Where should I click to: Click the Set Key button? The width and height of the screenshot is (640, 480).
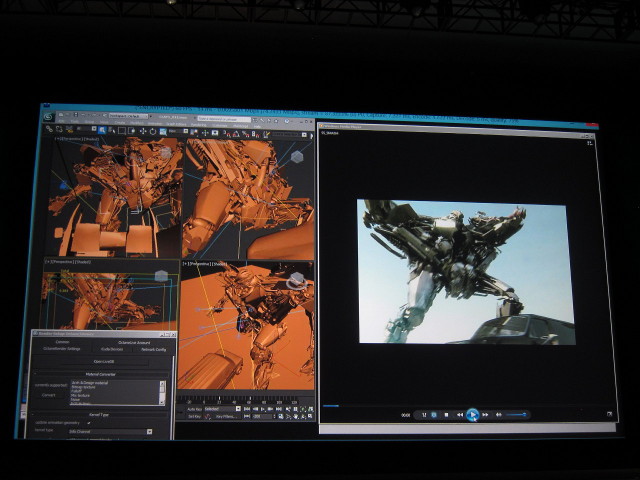coord(194,416)
